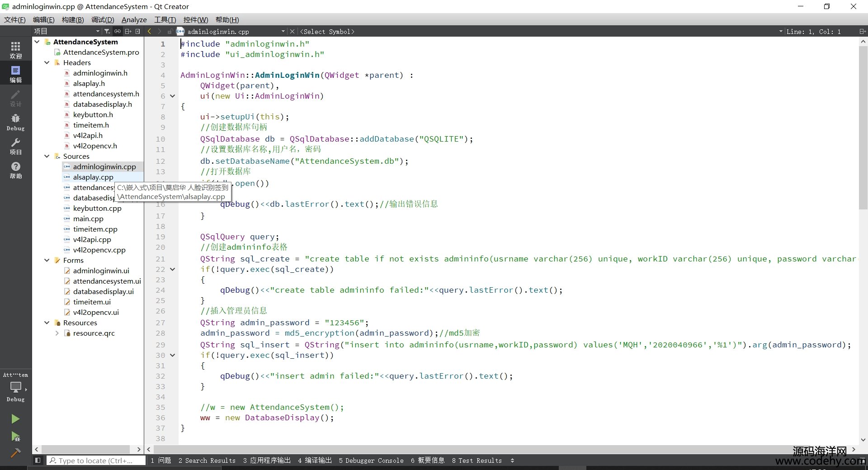868x470 pixels.
Task: Start debugging with the bug play button
Action: click(15, 436)
